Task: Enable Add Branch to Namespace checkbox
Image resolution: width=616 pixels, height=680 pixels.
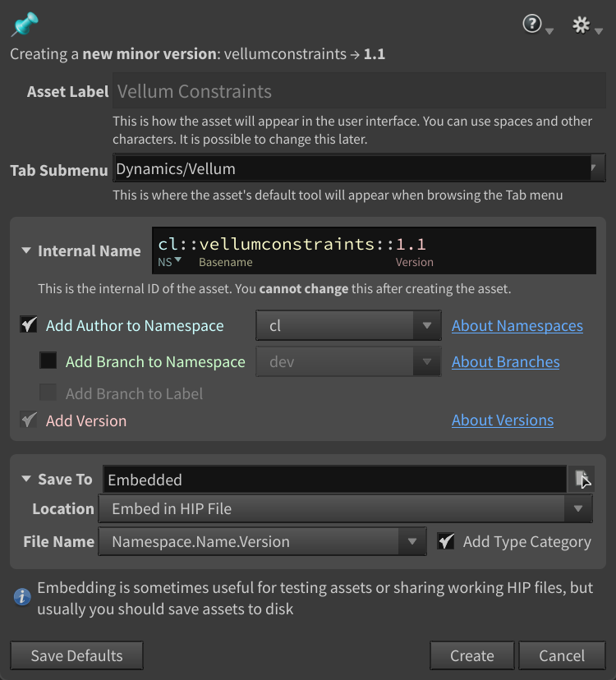Action: (48, 361)
